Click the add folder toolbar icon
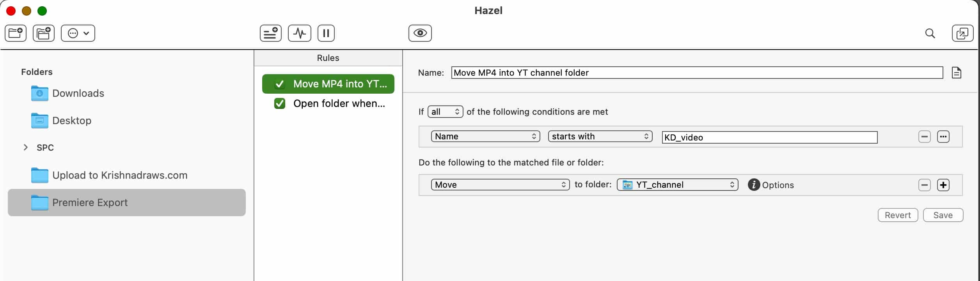Screen dimensions: 980x281 tap(16, 33)
